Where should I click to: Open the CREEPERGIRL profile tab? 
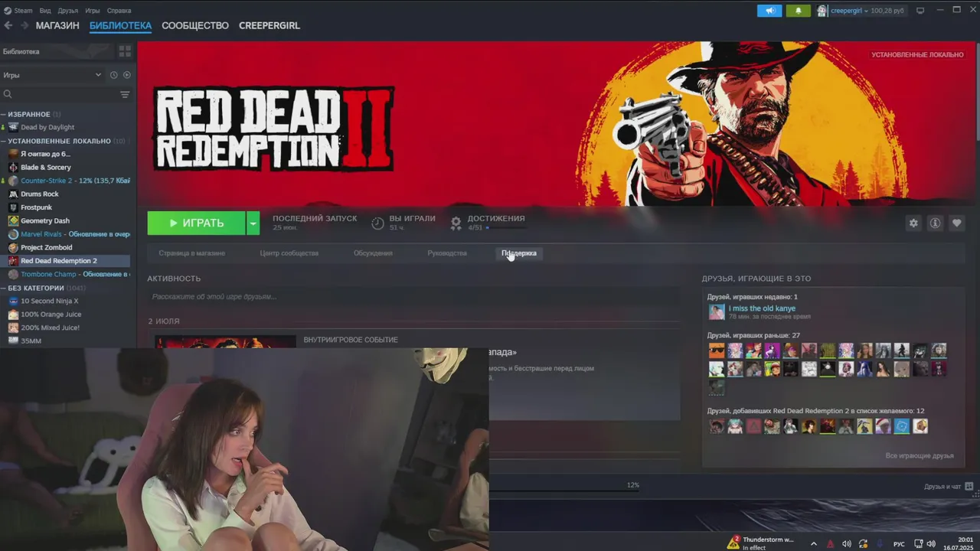[269, 25]
